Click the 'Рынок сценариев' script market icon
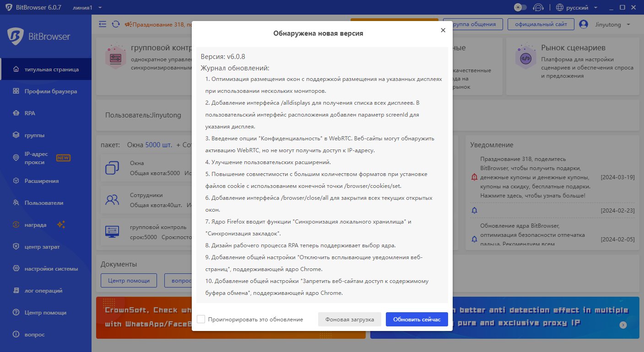This screenshot has height=352, width=644. [x=525, y=55]
